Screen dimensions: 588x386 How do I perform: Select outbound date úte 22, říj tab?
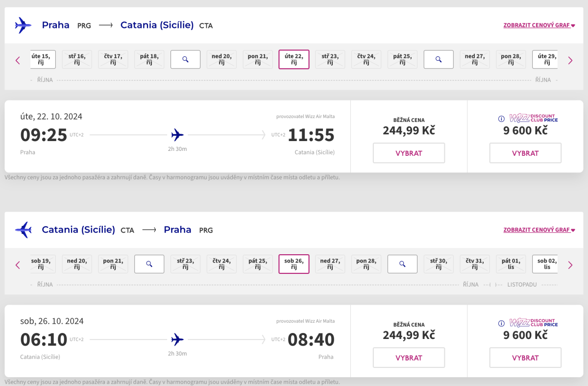click(x=294, y=59)
